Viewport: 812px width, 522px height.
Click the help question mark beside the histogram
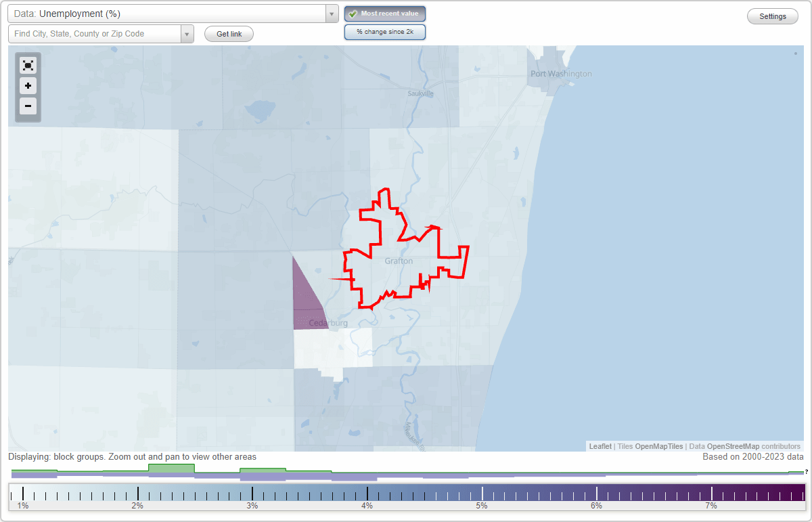(x=805, y=472)
